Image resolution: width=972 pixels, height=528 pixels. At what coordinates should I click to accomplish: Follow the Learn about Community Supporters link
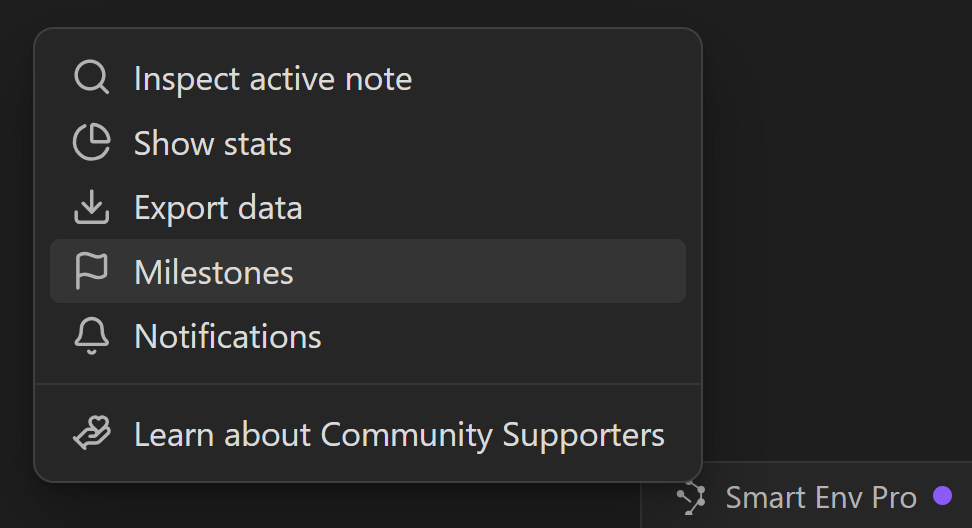point(399,435)
